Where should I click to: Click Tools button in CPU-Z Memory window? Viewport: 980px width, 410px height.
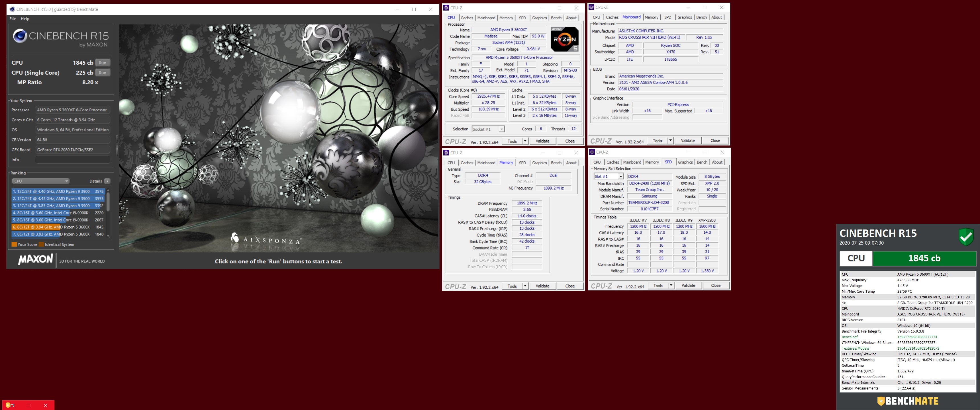512,286
